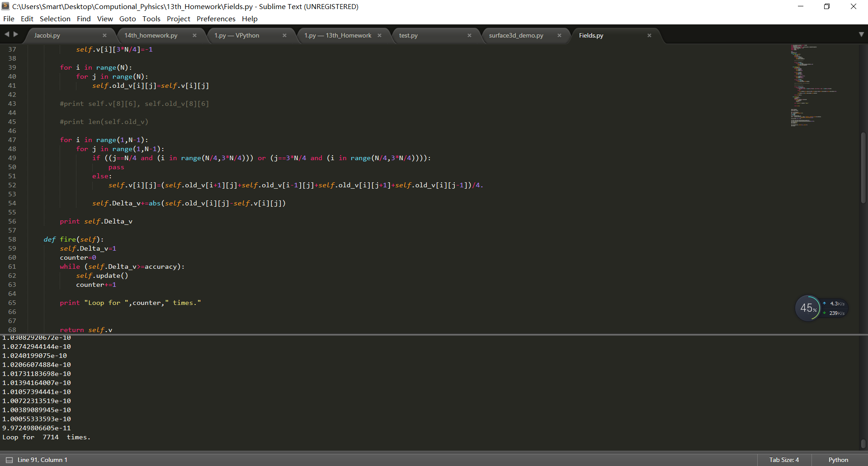This screenshot has height=466, width=868.
Task: Click the '#print len(self.old_v)' comment line
Action: (104, 122)
